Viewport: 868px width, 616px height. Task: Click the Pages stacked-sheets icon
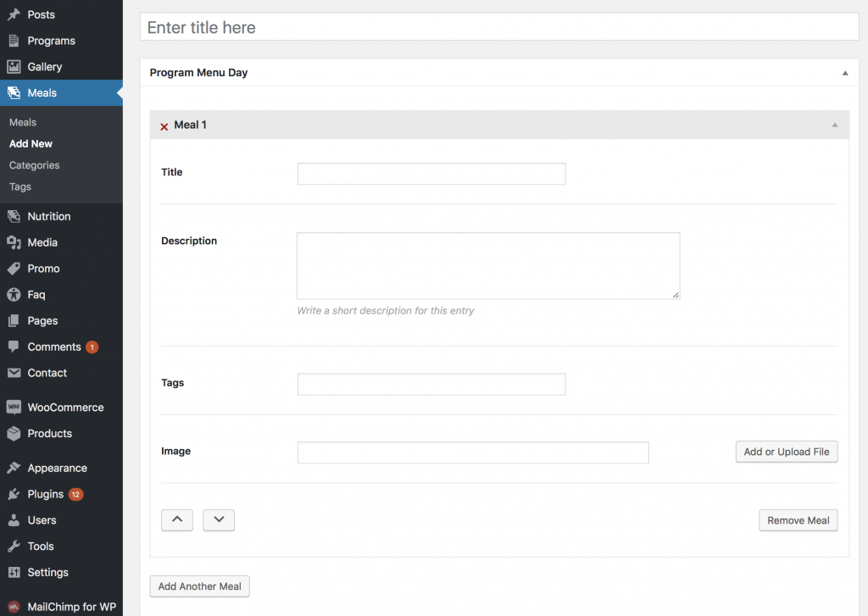coord(14,320)
